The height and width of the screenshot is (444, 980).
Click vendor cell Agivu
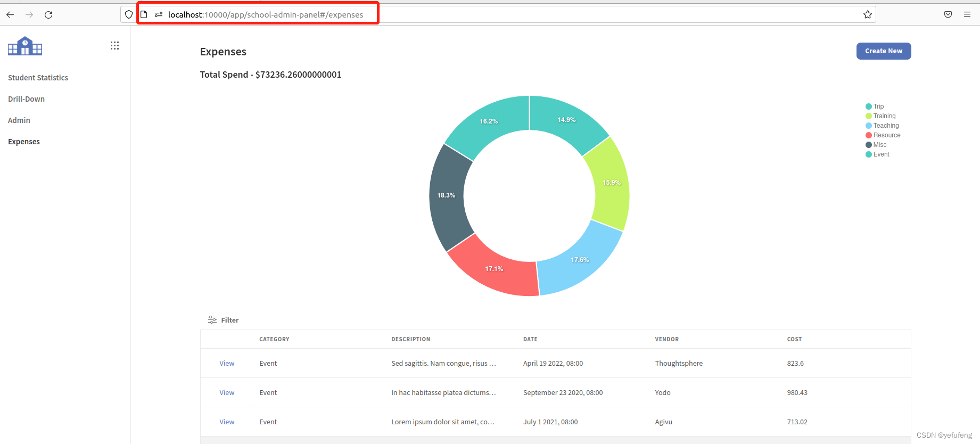[663, 422]
